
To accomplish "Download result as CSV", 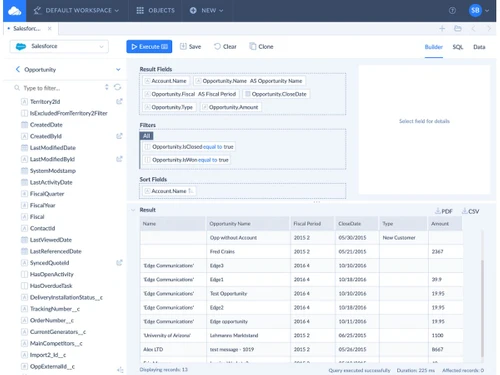I will tap(470, 211).
